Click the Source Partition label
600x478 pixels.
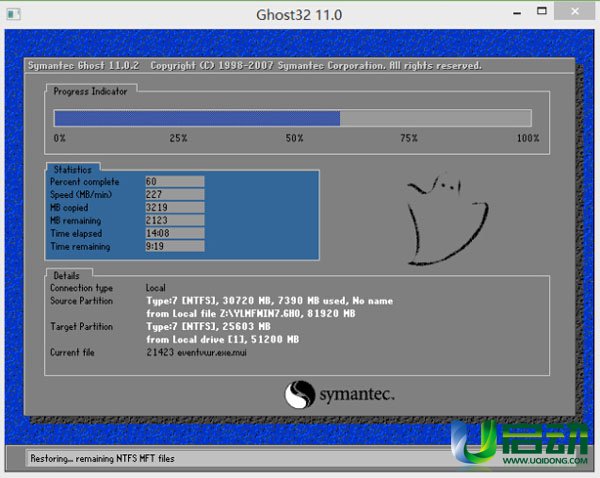tap(82, 301)
